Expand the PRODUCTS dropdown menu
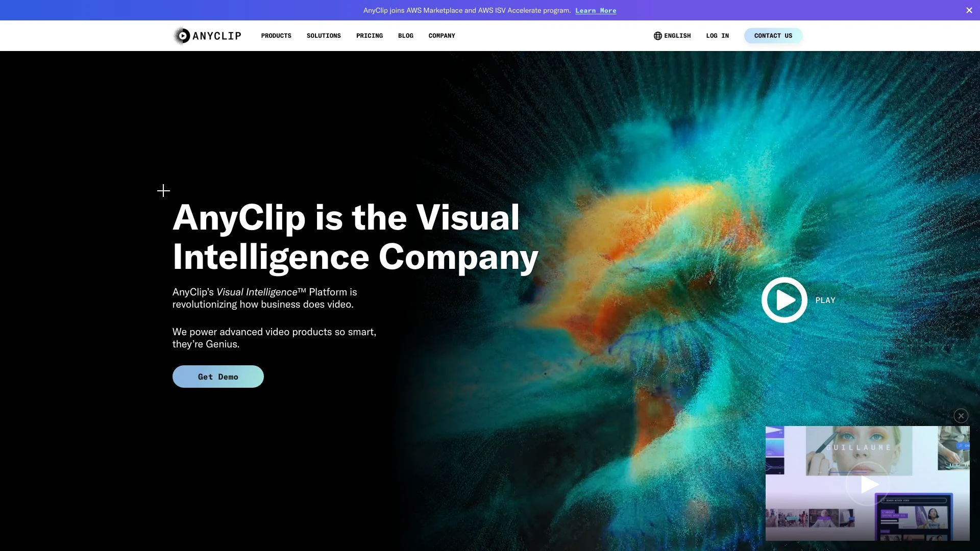Screen dimensions: 980x551 (x=276, y=36)
